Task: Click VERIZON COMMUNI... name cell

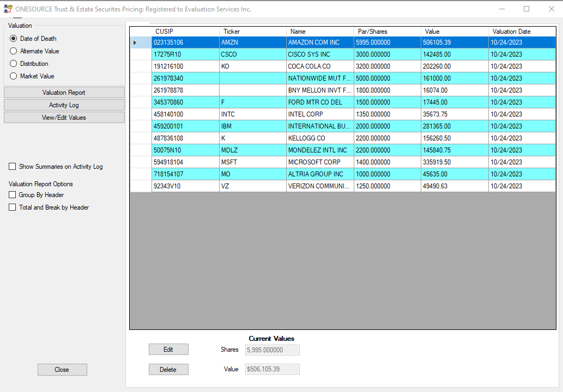Action: 320,186
